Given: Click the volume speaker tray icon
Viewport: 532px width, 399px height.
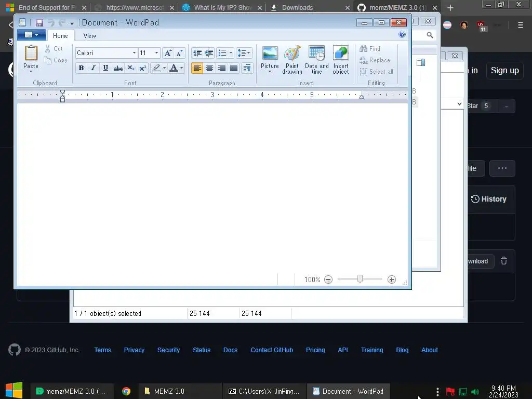Looking at the screenshot, I should 475,392.
